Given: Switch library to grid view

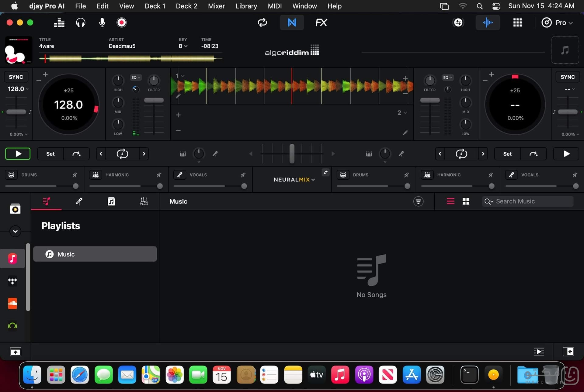Looking at the screenshot, I should 466,201.
